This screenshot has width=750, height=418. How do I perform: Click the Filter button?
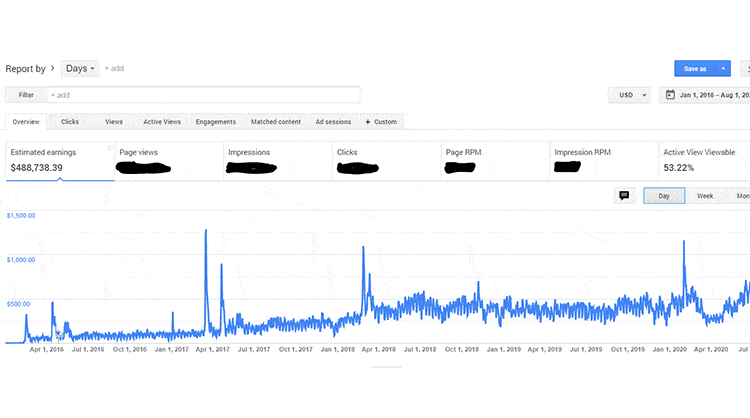point(25,95)
